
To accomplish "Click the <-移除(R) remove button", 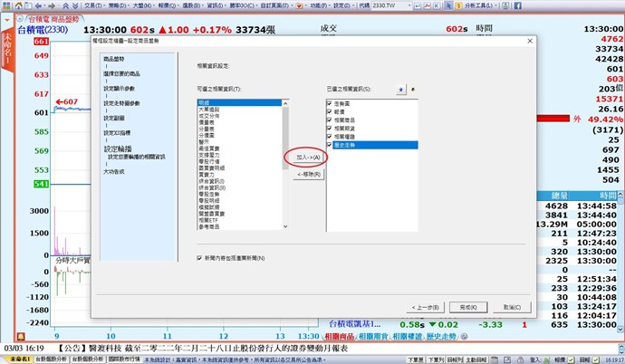I will pyautogui.click(x=305, y=174).
